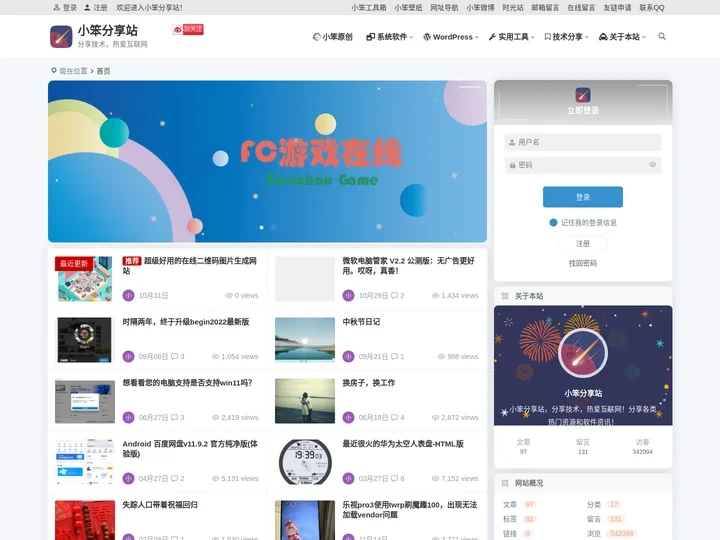
Task: Open article 最近很火的华为太空人表盘-HTML版
Action: click(x=403, y=444)
